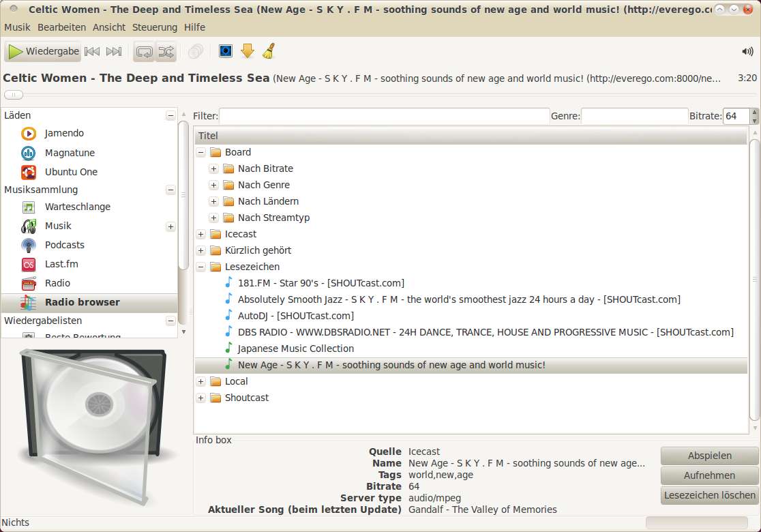761x532 pixels.
Task: Select the AutoDJ station
Action: (x=295, y=316)
